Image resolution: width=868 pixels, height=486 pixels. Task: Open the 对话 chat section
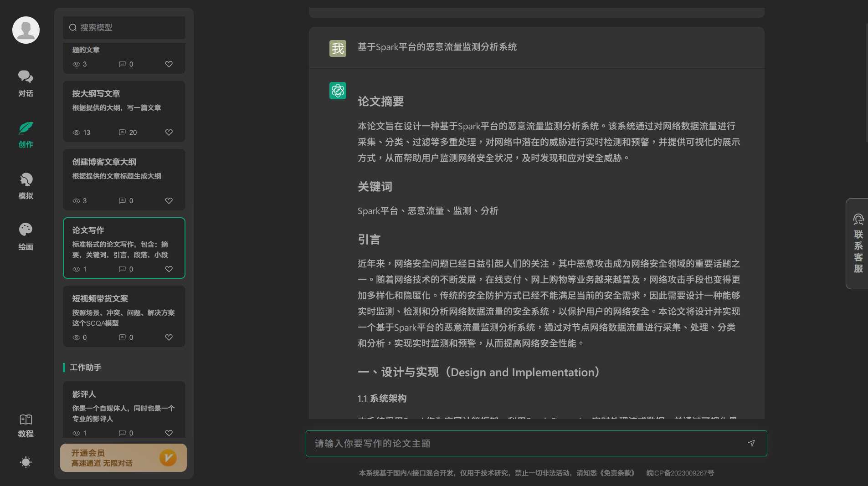(26, 83)
